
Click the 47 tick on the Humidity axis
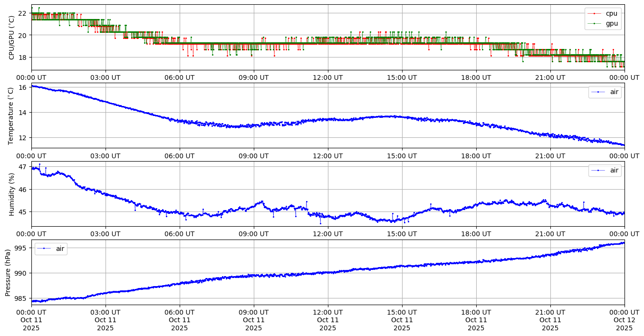pyautogui.click(x=23, y=167)
